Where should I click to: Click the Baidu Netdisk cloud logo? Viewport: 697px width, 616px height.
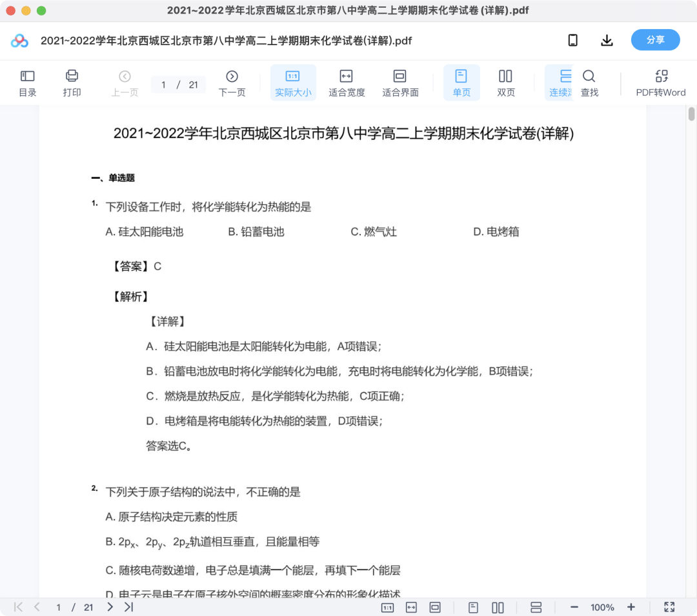(19, 41)
